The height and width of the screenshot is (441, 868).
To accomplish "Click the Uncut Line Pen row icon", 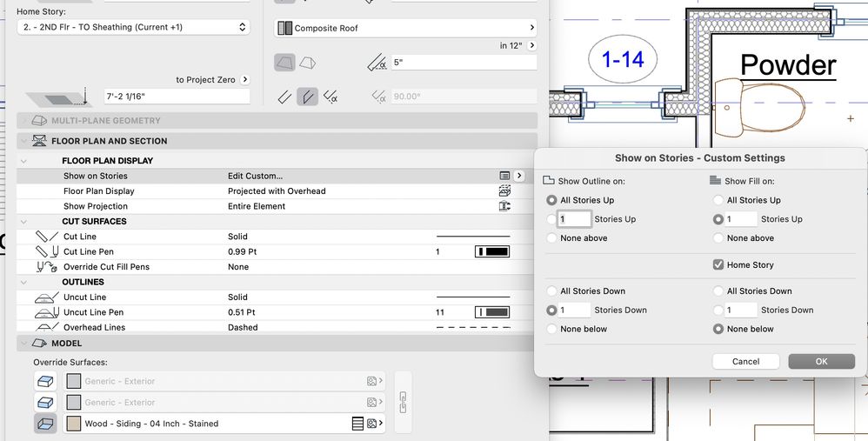I will click(46, 312).
